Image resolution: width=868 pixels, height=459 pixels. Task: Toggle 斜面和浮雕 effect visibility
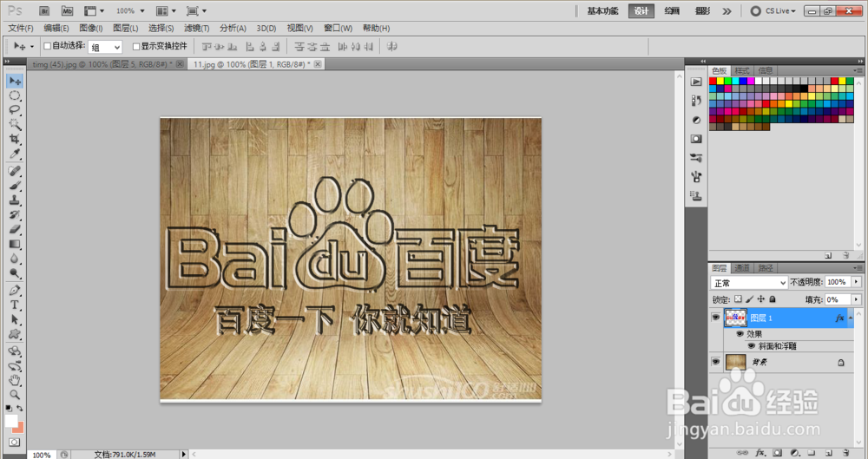click(x=751, y=345)
